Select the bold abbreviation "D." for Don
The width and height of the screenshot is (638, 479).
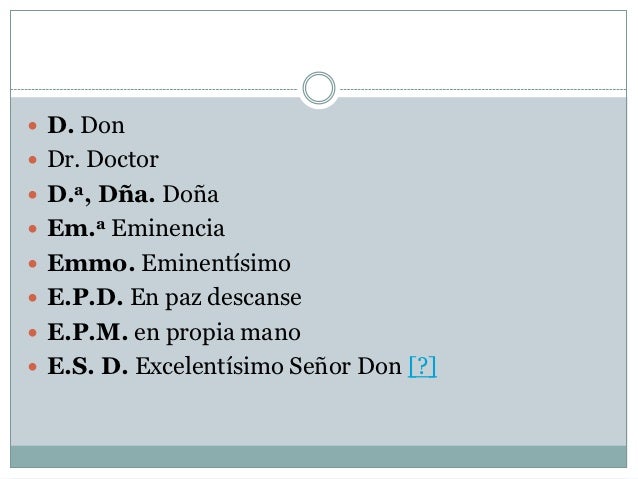(61, 125)
